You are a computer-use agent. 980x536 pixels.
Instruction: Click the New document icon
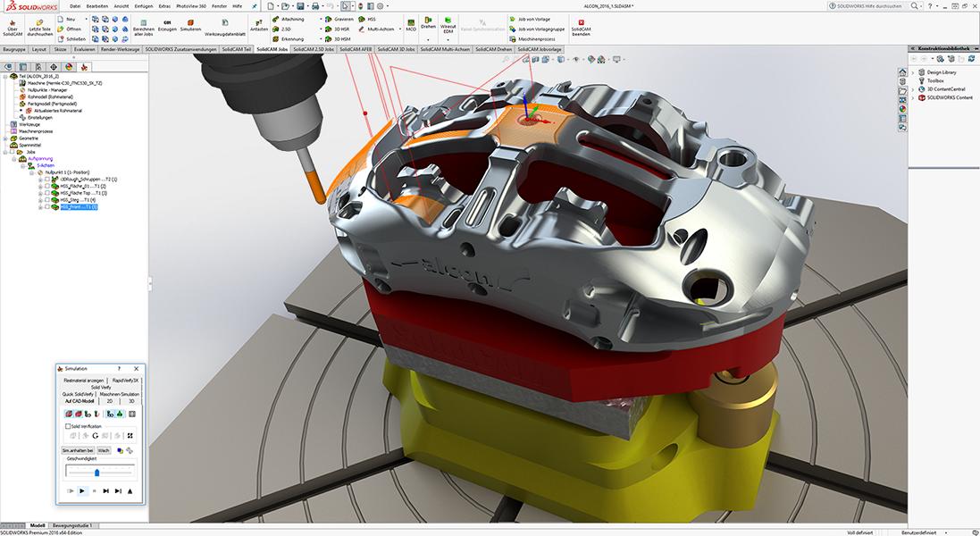271,6
